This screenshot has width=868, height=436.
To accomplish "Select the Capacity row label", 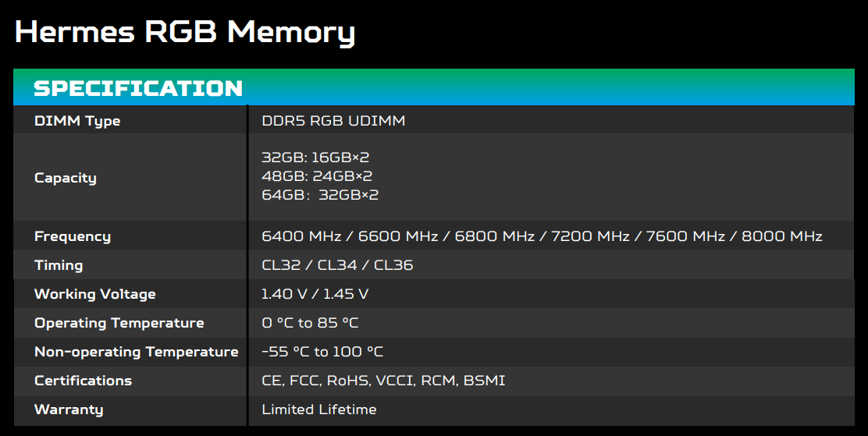I will [x=66, y=178].
